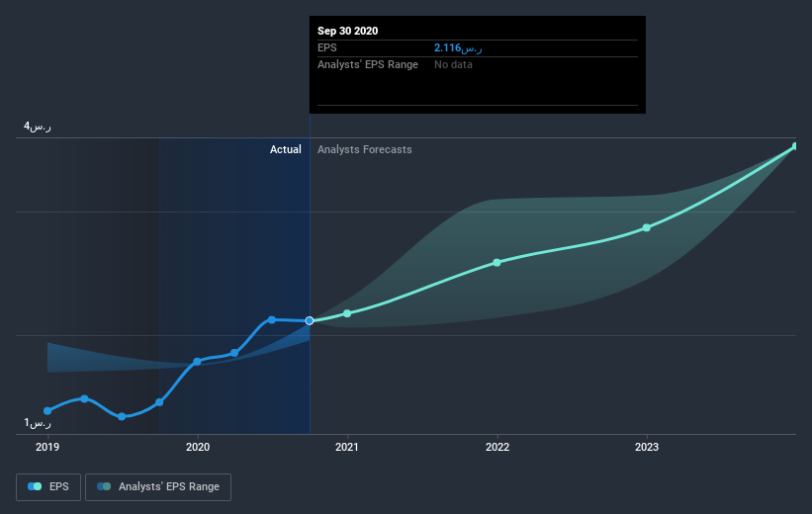This screenshot has height=514, width=812.
Task: Select the 2022 forecast data point
Action: click(496, 263)
